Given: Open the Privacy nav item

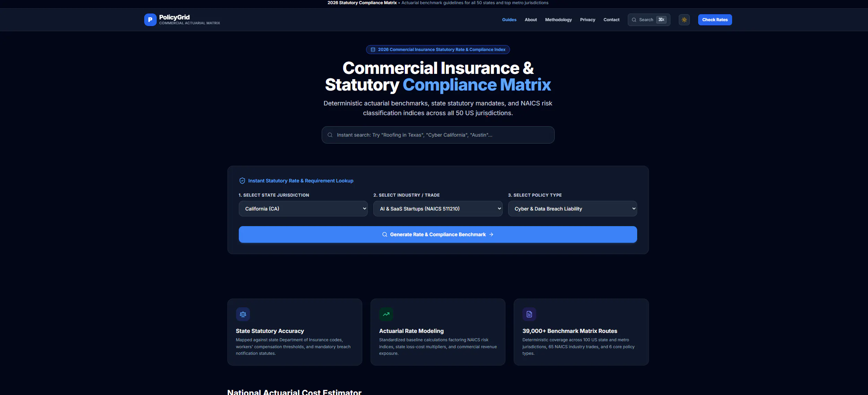Looking at the screenshot, I should point(588,20).
